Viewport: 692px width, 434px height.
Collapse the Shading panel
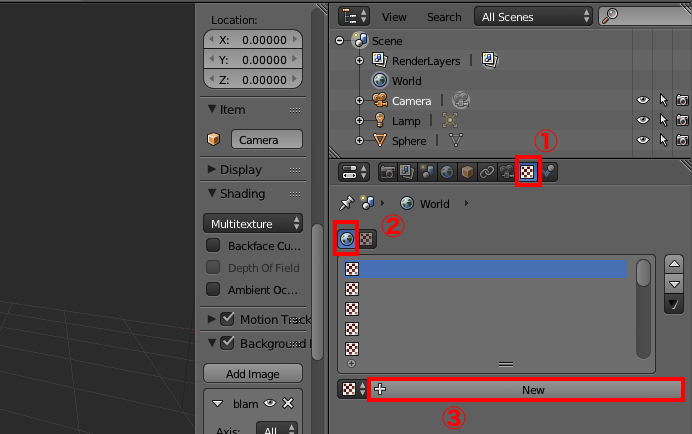coord(212,193)
